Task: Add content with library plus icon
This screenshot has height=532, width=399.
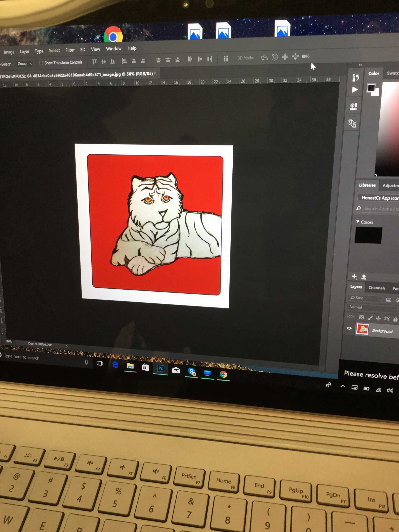Action: tap(354, 276)
